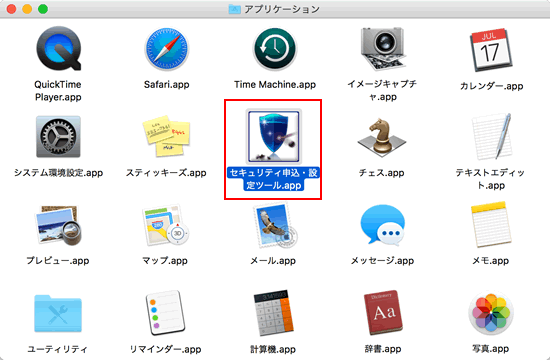This screenshot has height=360, width=550.
Task: Click the アプリケーション window title text
Action: tap(282, 9)
